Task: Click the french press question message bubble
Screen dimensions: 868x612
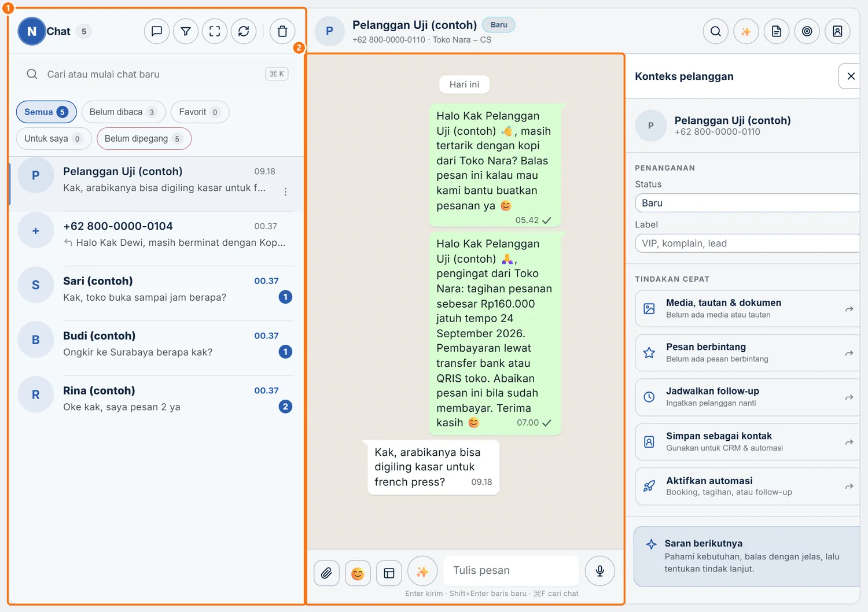Action: click(433, 467)
